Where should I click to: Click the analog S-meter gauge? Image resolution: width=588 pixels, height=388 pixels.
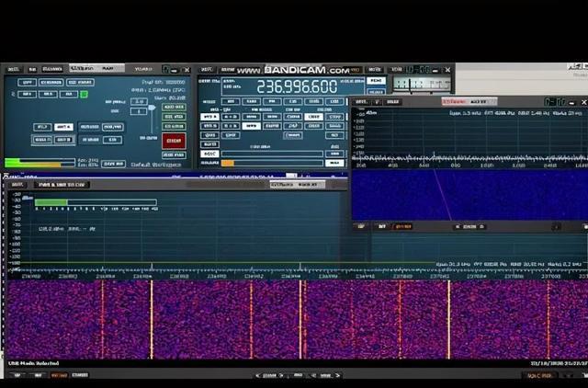422,84
